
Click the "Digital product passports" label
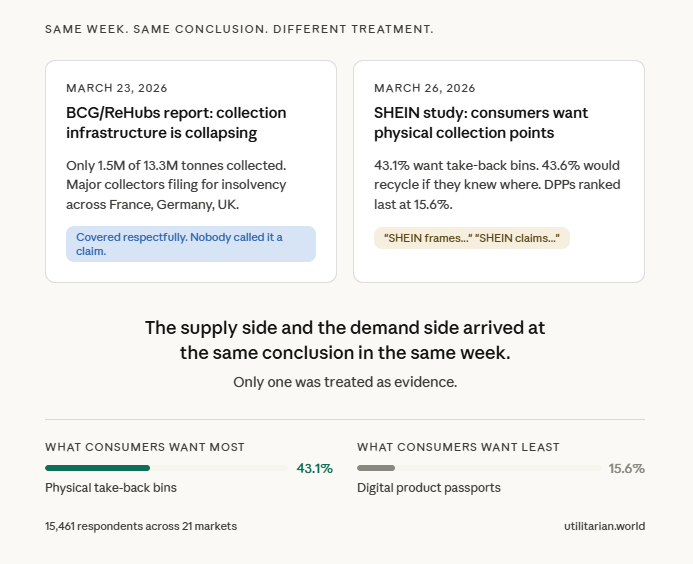pos(428,488)
